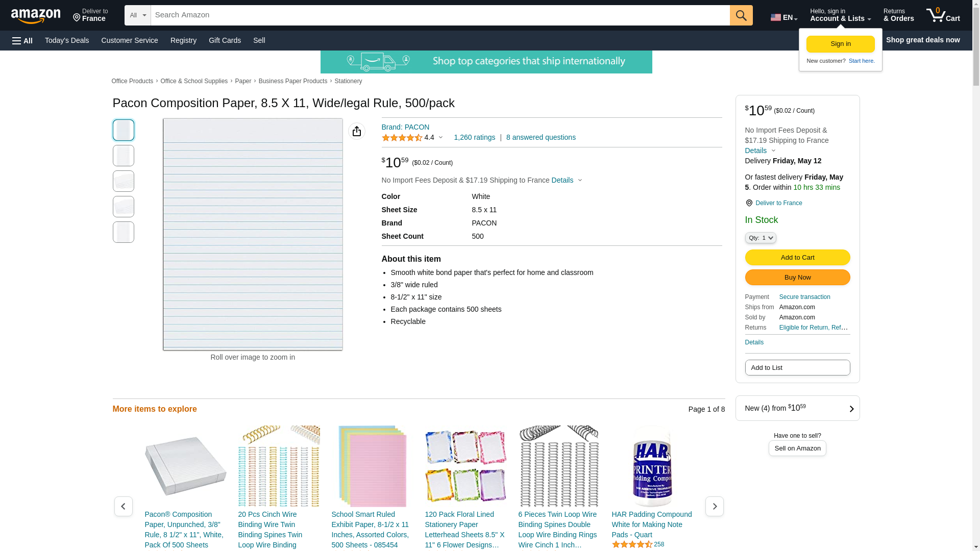Open the Qty quantity dropdown
This screenshot has height=551, width=980.
click(x=760, y=238)
